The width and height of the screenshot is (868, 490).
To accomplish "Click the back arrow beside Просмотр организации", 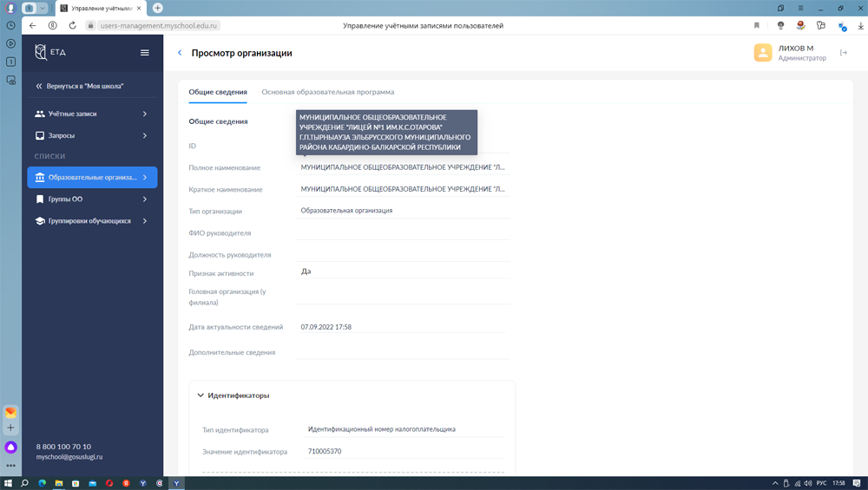I will coord(180,53).
